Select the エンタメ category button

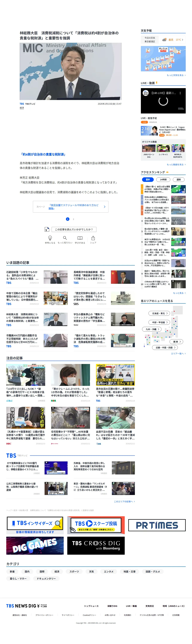108,571
